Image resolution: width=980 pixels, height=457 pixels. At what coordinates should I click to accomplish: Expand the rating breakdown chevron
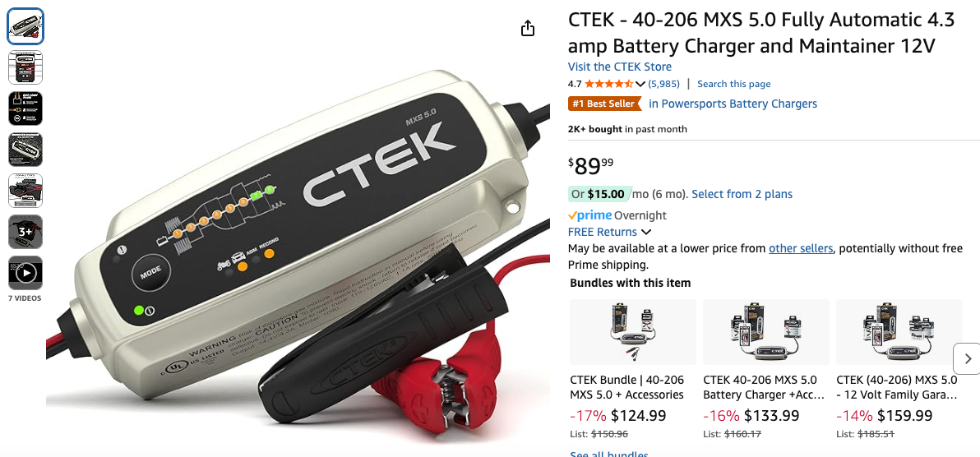point(640,84)
